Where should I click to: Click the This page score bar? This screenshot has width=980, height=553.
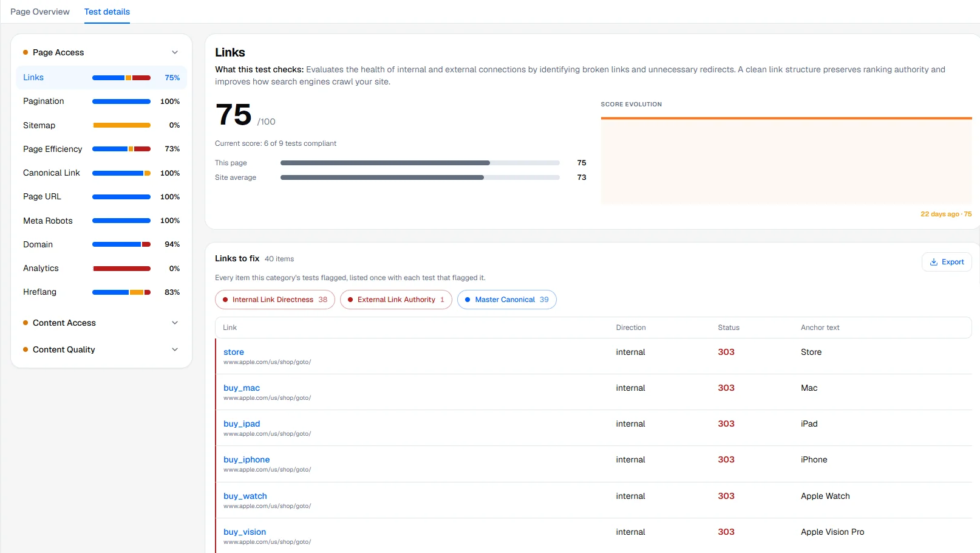click(x=420, y=163)
